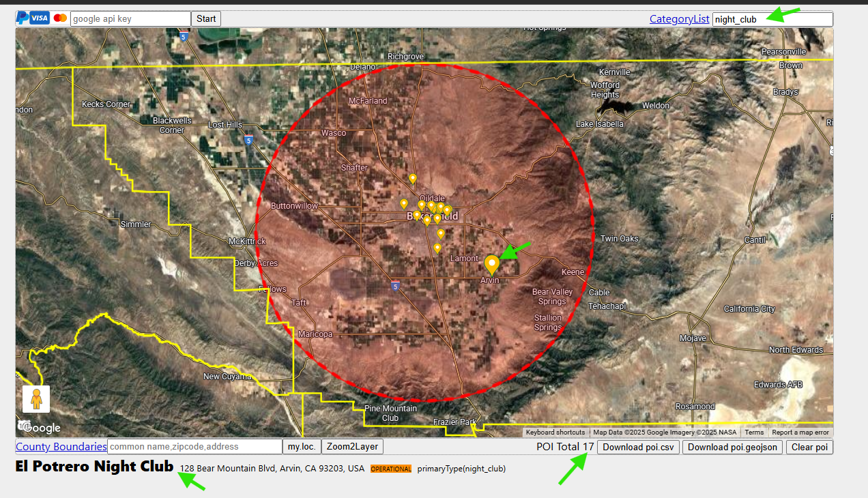Select the large highlighted marker near Arvin
This screenshot has height=498, width=868.
pyautogui.click(x=491, y=264)
